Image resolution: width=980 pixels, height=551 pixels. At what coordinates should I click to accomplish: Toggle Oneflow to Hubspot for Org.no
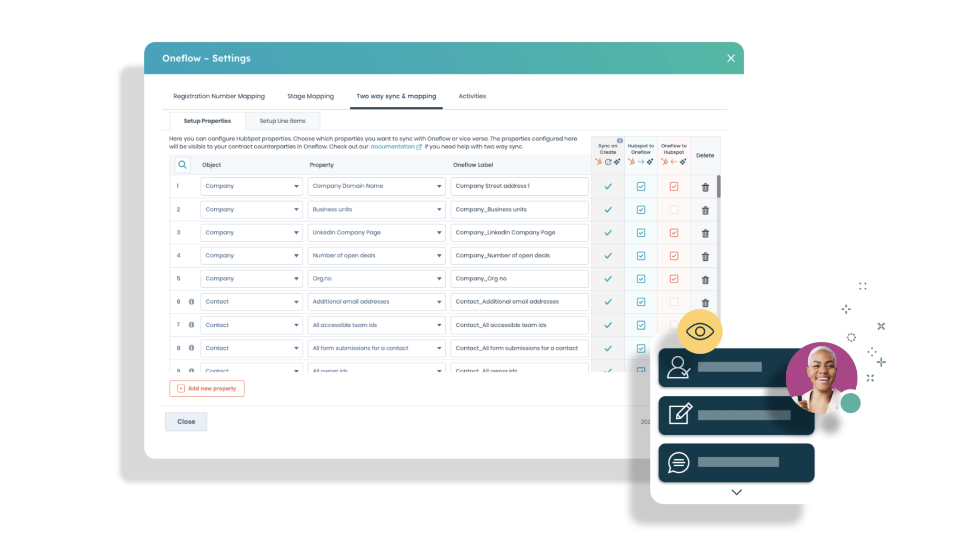tap(674, 279)
